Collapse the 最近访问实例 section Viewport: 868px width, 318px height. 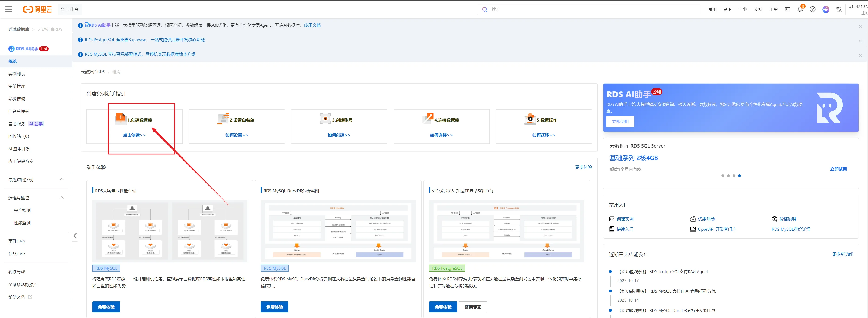[x=62, y=179]
